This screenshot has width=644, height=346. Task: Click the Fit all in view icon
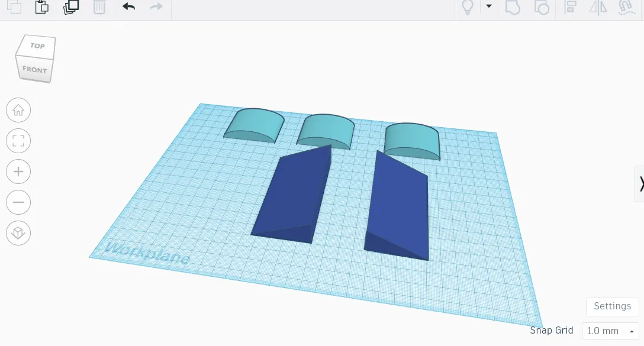click(x=18, y=141)
